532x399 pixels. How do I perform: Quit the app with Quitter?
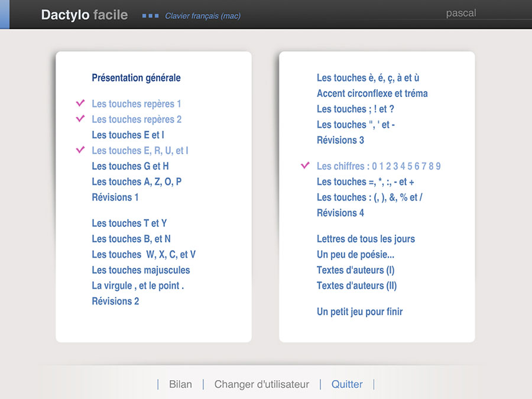click(x=347, y=384)
